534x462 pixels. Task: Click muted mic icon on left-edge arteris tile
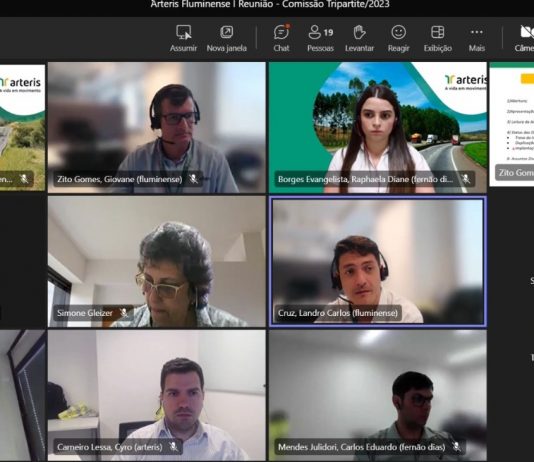[24, 179]
